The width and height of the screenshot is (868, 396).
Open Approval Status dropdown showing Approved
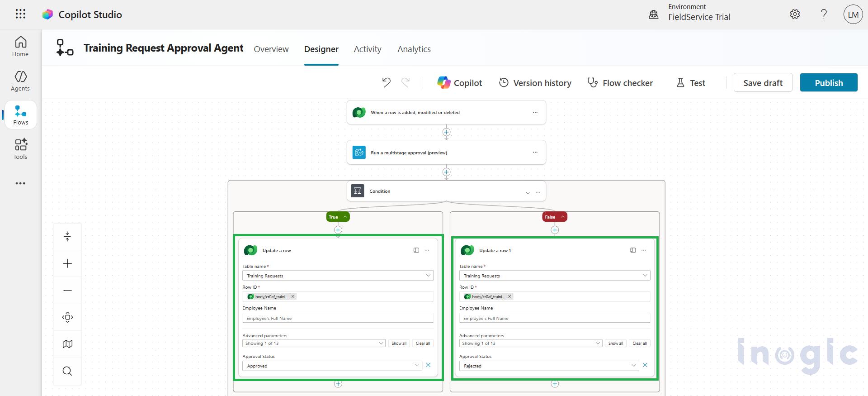[x=332, y=366]
